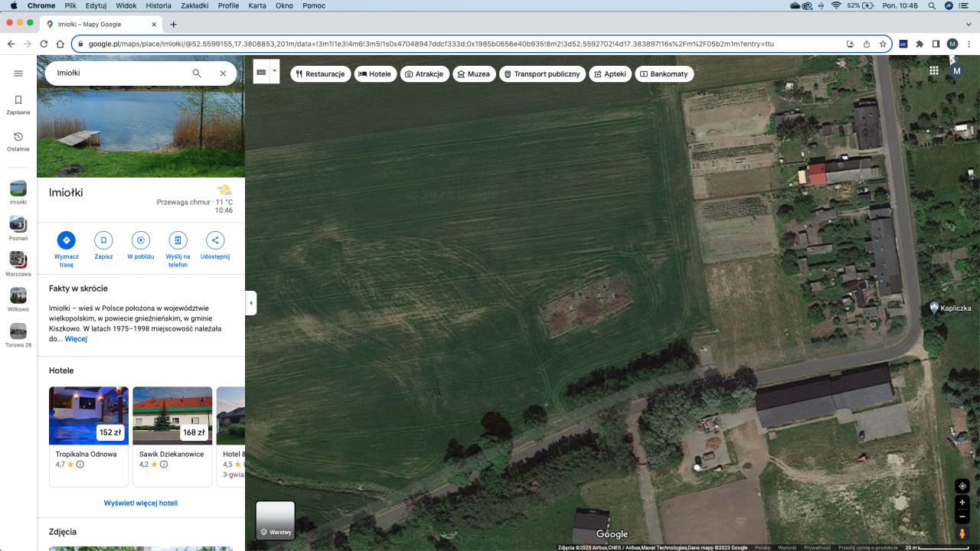Select the Imiołki – Mapy Google tab

(103, 24)
